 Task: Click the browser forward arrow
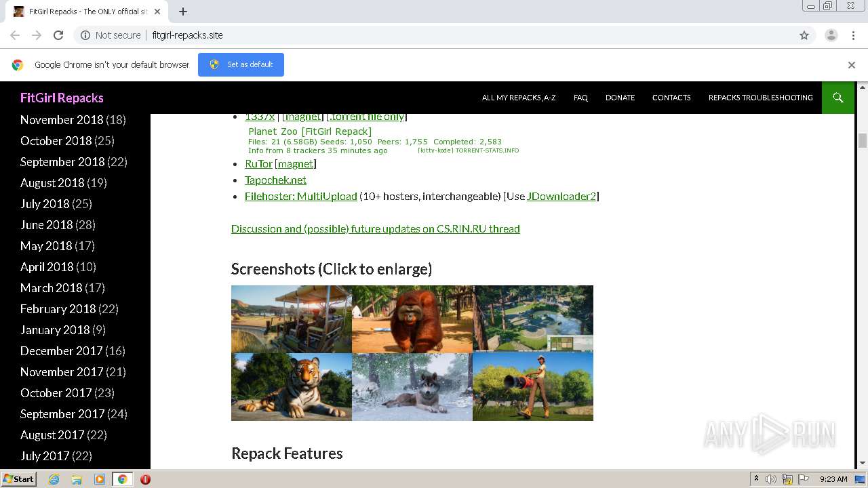point(37,35)
